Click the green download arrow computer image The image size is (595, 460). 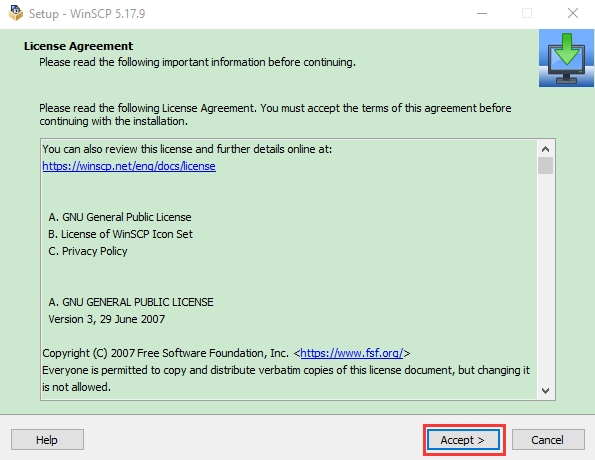coord(566,58)
